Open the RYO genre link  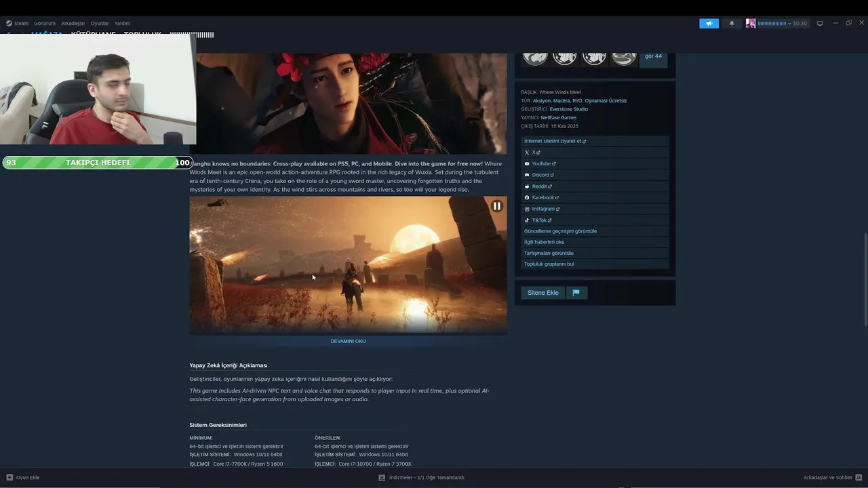577,100
